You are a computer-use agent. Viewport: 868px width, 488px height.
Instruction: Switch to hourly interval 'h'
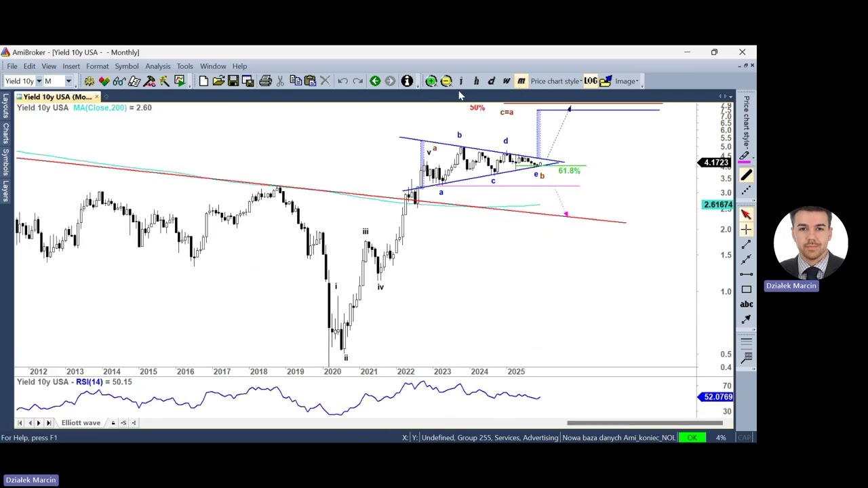click(x=476, y=81)
